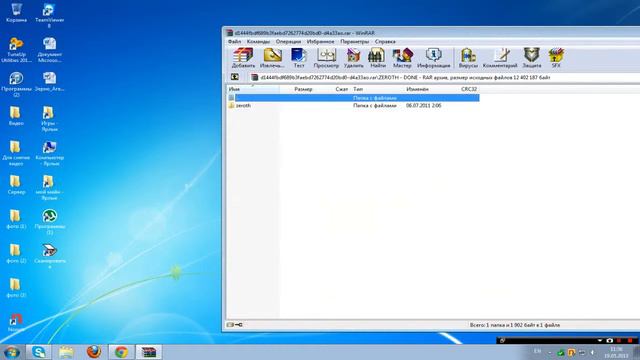This screenshot has height=360, width=640.
Task: Launch the Мастер (Wizard) tool
Action: click(402, 58)
